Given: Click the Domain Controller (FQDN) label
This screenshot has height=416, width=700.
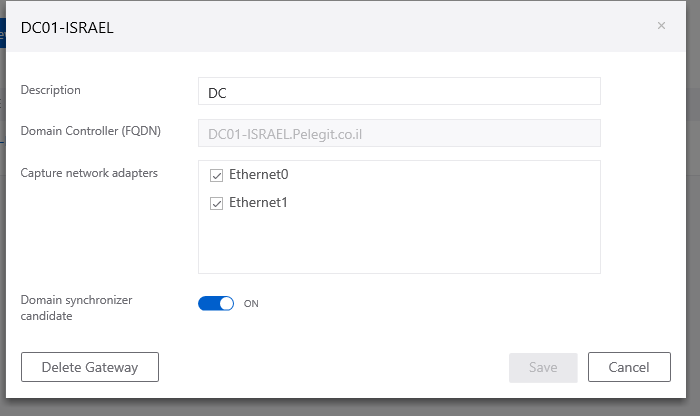Looking at the screenshot, I should [x=91, y=131].
